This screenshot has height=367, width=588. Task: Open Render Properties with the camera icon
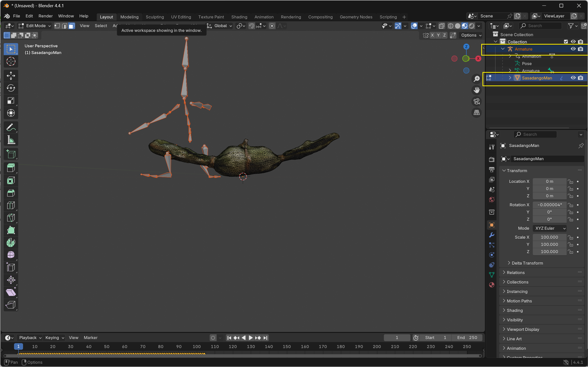(x=491, y=159)
